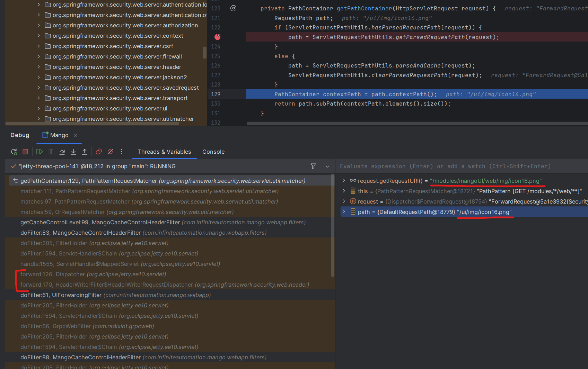Click the parameter icon beside request variable
The height and width of the screenshot is (369, 588).
coord(353,201)
